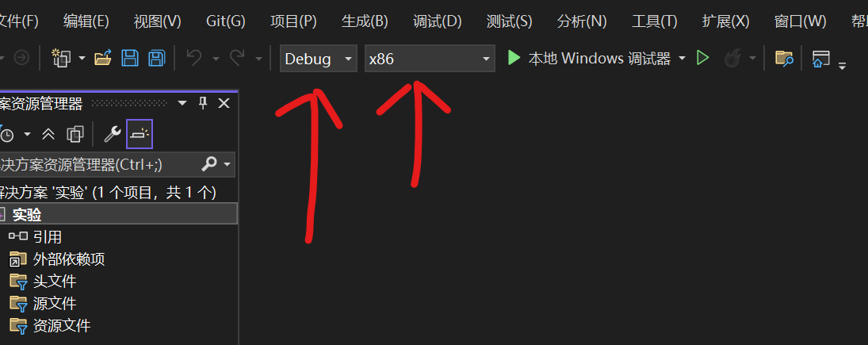Start debugging with 本地 Windows 调试器

[x=589, y=58]
